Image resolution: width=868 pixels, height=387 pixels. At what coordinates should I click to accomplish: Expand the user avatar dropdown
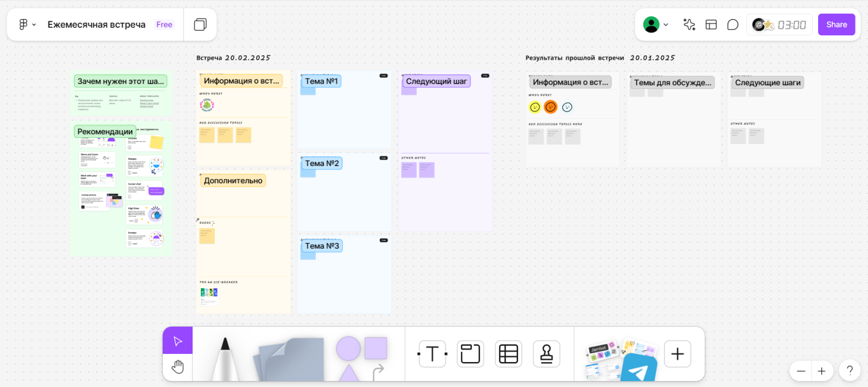tap(655, 24)
